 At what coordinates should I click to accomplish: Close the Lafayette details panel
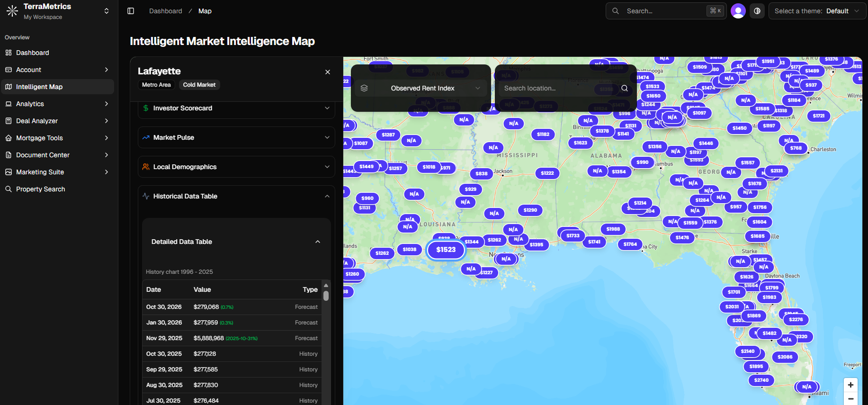[x=328, y=72]
